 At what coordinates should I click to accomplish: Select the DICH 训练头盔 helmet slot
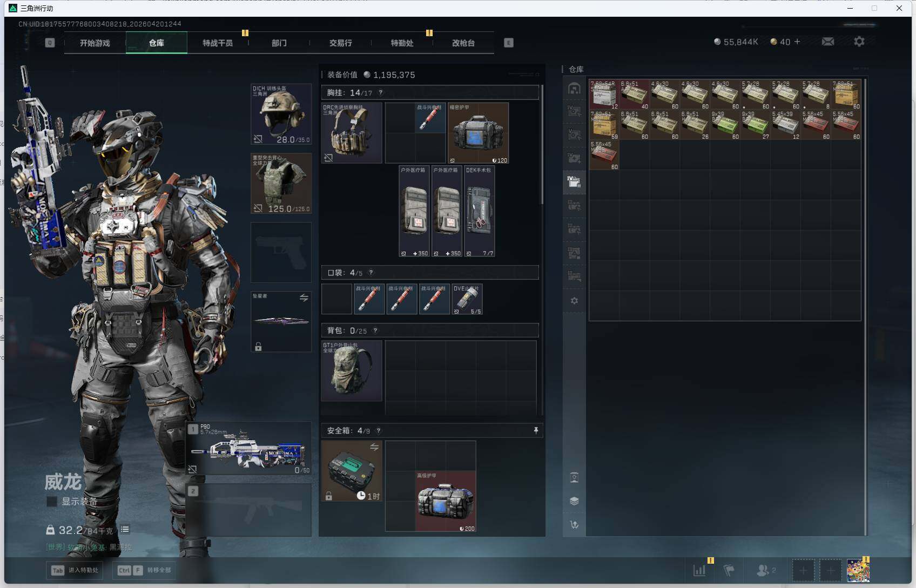point(281,114)
